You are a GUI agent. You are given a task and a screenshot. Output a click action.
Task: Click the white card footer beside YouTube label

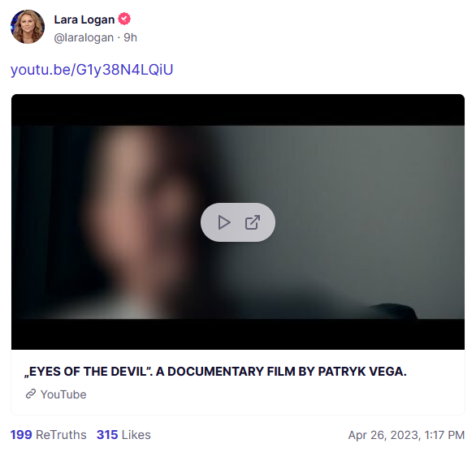click(273, 394)
